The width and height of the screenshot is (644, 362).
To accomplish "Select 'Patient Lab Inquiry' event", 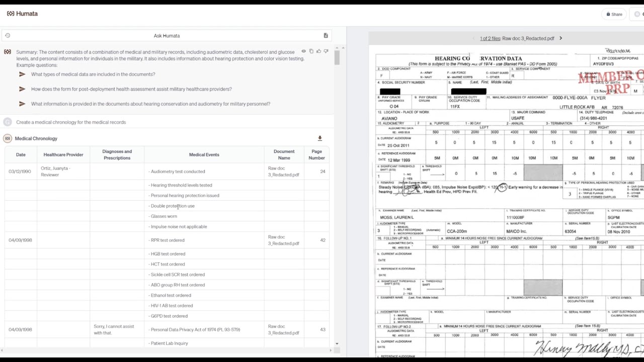I will click(x=168, y=343).
